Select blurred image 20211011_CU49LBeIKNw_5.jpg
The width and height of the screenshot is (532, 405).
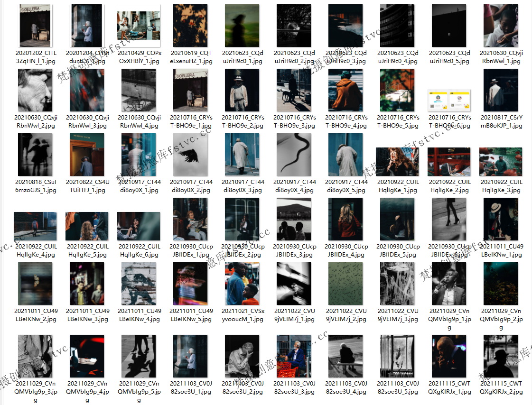pyautogui.click(x=190, y=284)
